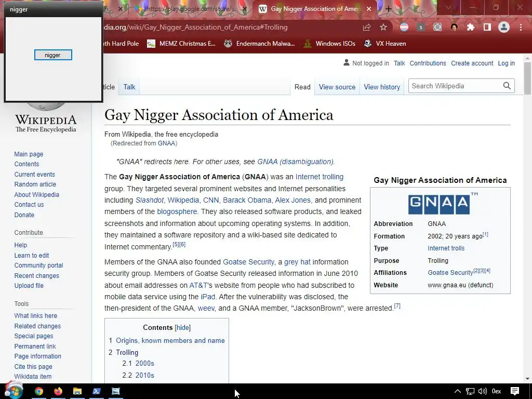This screenshot has height=399, width=532.
Task: Open a new tab with the plus button
Action: (x=389, y=9)
